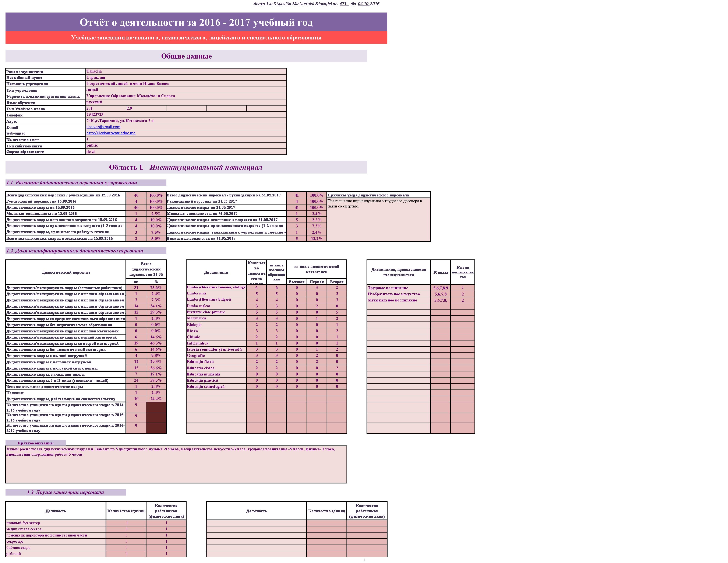This screenshot has width=728, height=563.
Task: Click the curriculum plan type cell 2.9
Action: 146,108
